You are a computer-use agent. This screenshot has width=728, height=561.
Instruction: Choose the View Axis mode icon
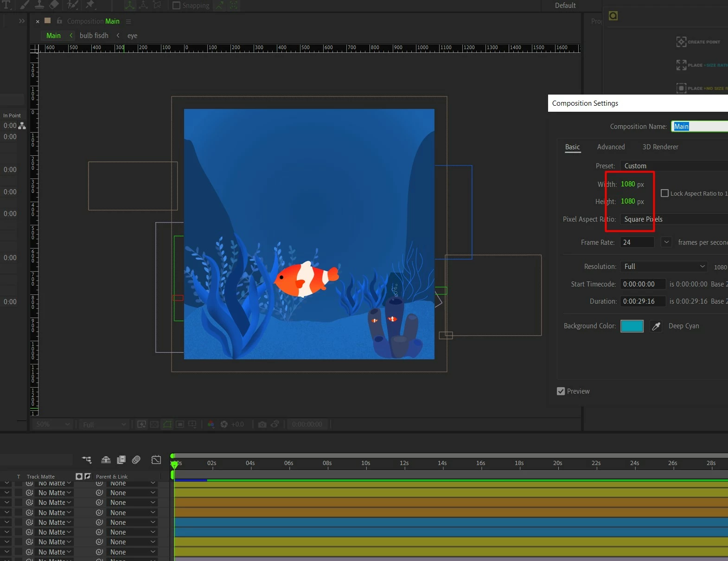tap(157, 5)
